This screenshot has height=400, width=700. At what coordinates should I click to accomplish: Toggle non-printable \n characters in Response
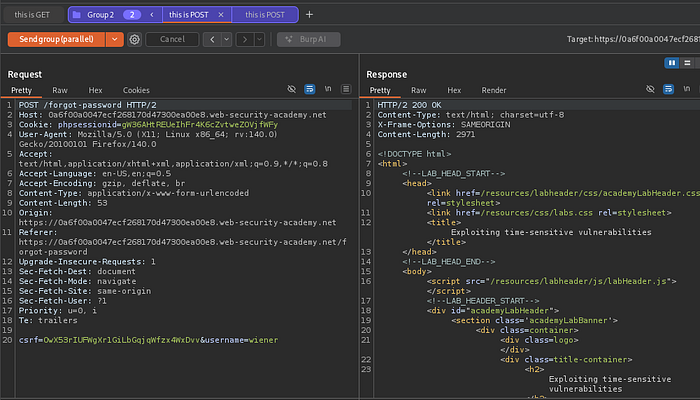(x=687, y=89)
